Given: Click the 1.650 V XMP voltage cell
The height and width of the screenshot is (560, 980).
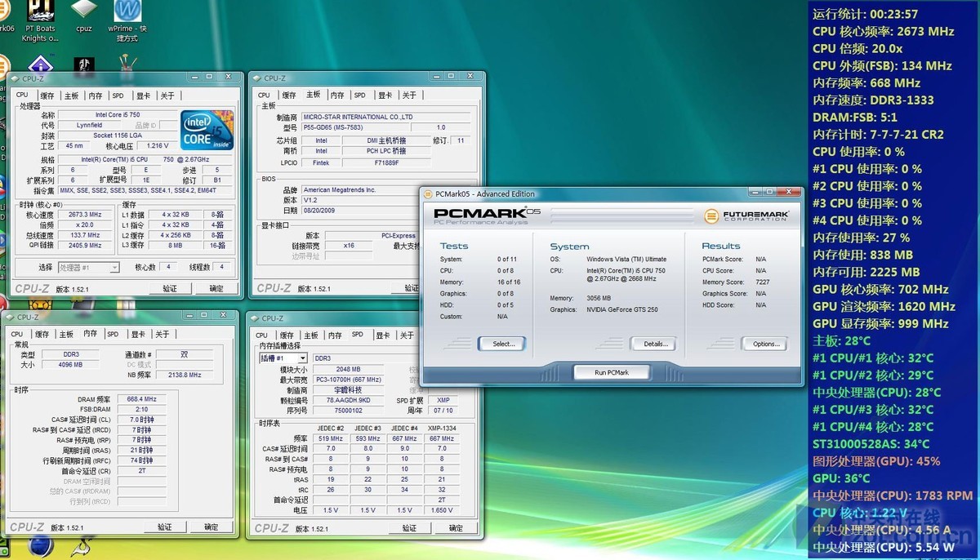Looking at the screenshot, I should click(442, 509).
